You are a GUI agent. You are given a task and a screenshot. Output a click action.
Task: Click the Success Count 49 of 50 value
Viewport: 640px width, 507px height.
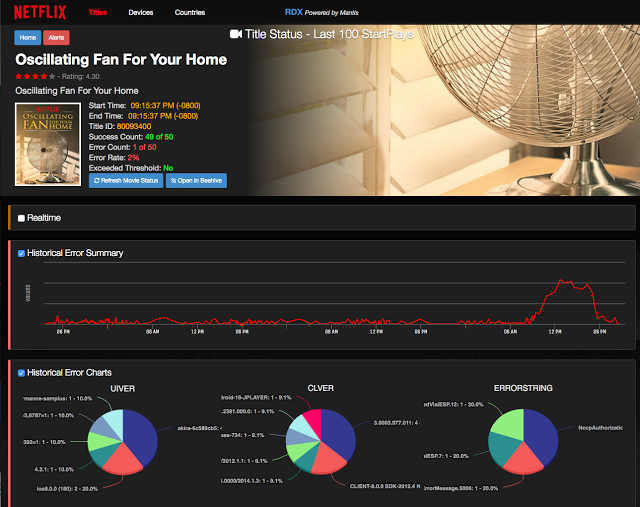coord(159,137)
